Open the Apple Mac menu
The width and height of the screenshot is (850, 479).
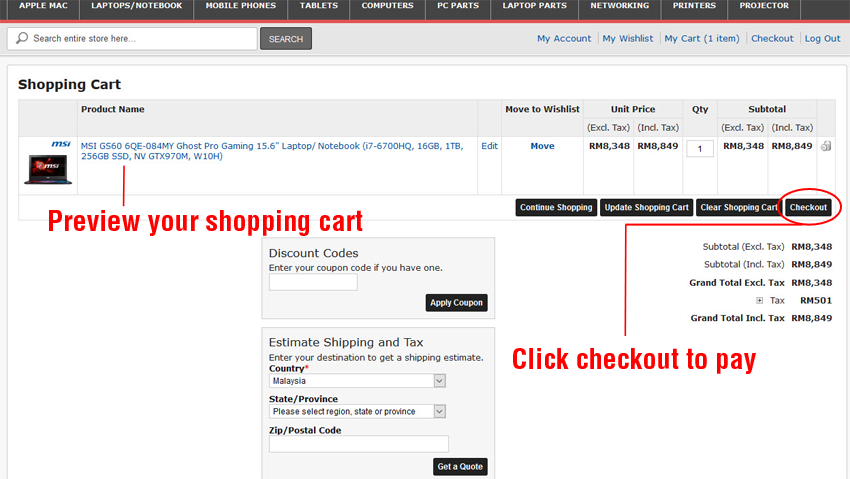(43, 6)
